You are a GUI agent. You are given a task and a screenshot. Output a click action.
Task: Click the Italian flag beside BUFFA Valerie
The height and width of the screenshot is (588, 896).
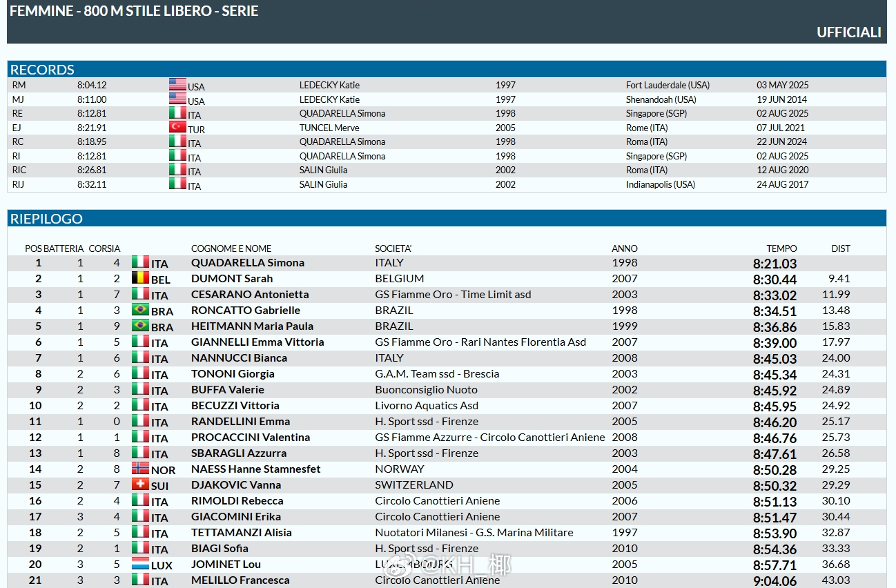(x=140, y=389)
